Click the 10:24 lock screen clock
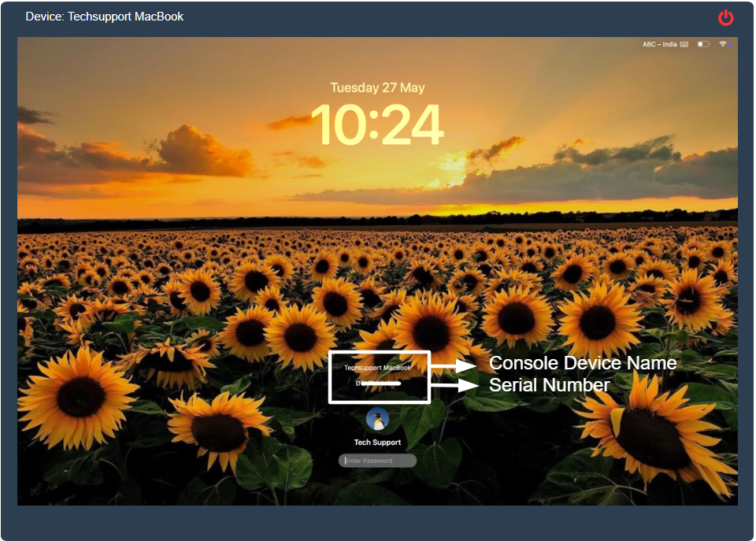This screenshot has height=541, width=756. (x=377, y=124)
